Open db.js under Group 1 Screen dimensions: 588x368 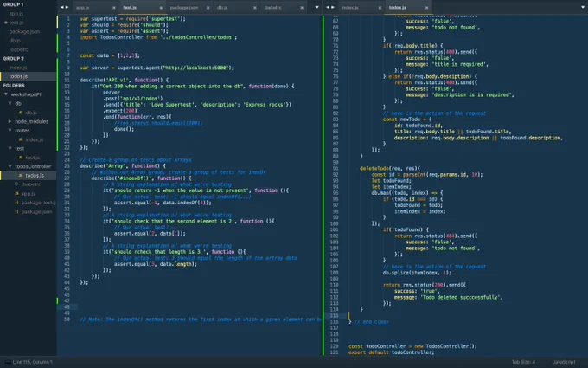[x=15, y=41]
